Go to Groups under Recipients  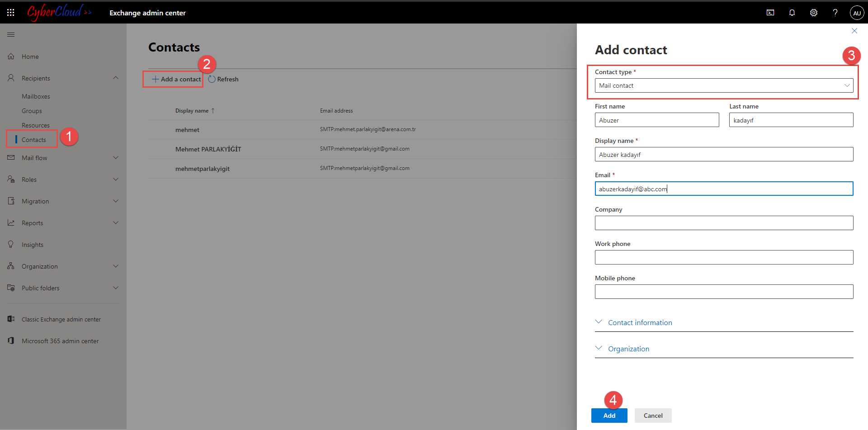pos(32,111)
